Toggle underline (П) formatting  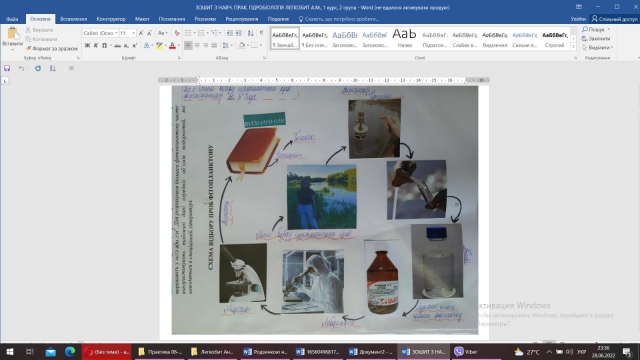[x=104, y=45]
